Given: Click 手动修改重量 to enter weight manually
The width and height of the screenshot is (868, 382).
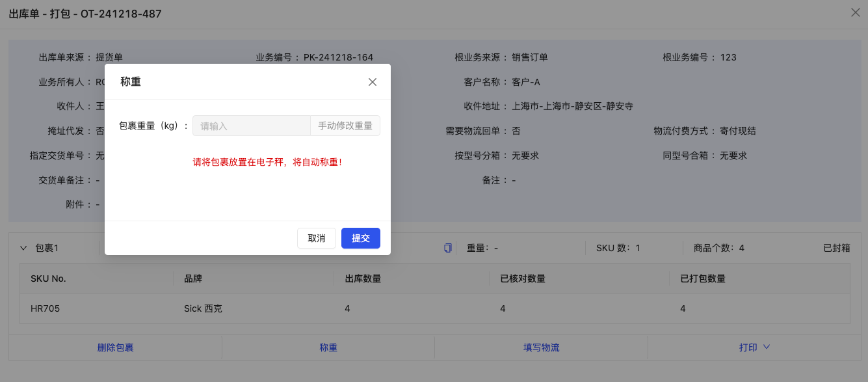Looking at the screenshot, I should (345, 126).
